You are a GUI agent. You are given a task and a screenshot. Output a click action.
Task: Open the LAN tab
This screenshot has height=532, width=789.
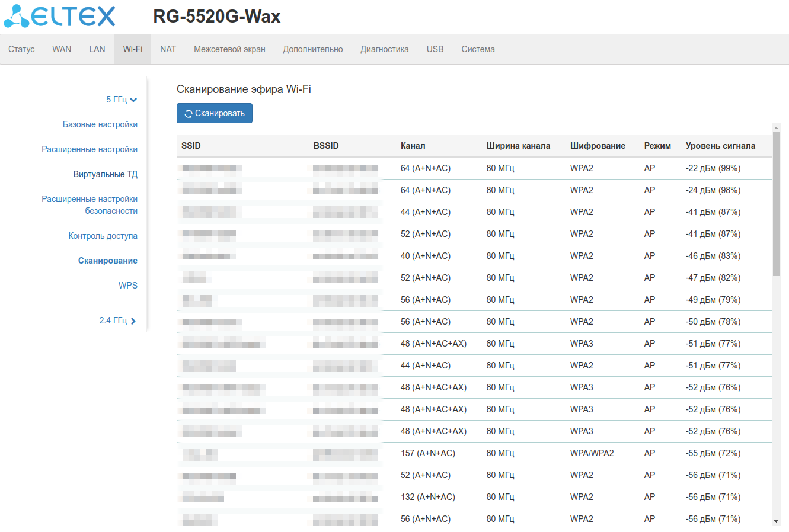[x=97, y=49]
